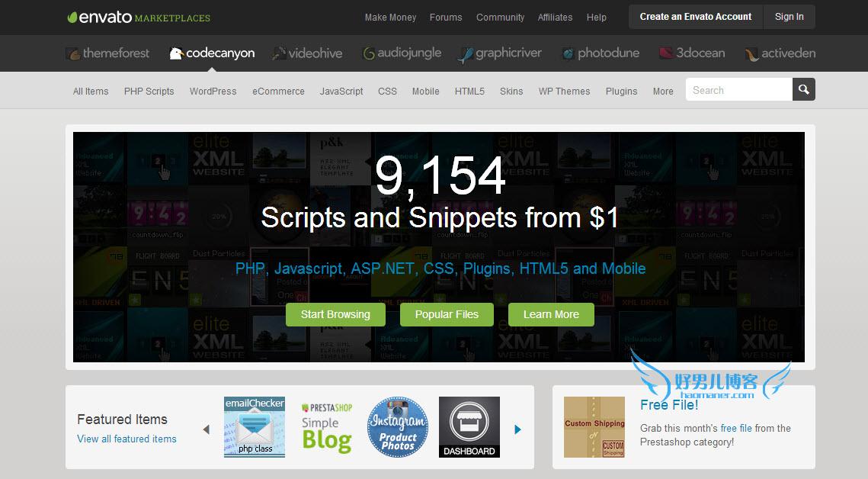Open the activeden marketplace
Screen dimensions: 868x479
pos(780,53)
